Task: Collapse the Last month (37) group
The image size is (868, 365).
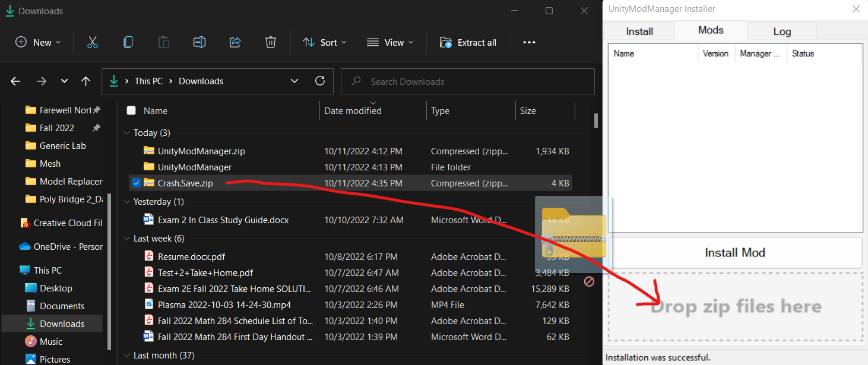Action: click(128, 356)
